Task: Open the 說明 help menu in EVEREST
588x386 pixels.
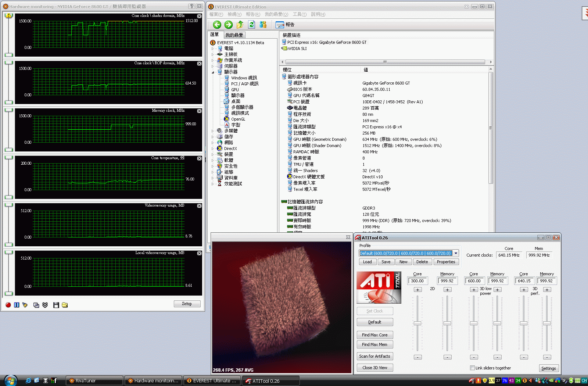Action: tap(318, 14)
